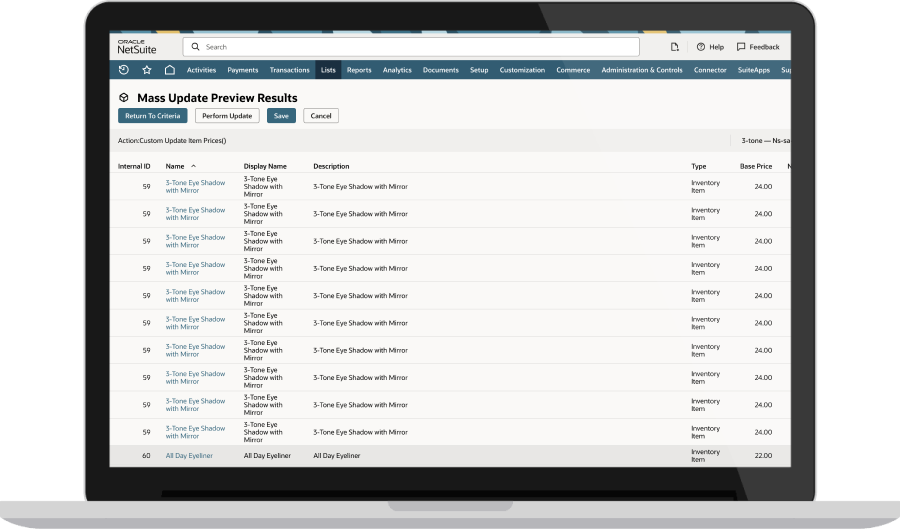The image size is (900, 529).
Task: Open the Setup menu
Action: tap(479, 70)
